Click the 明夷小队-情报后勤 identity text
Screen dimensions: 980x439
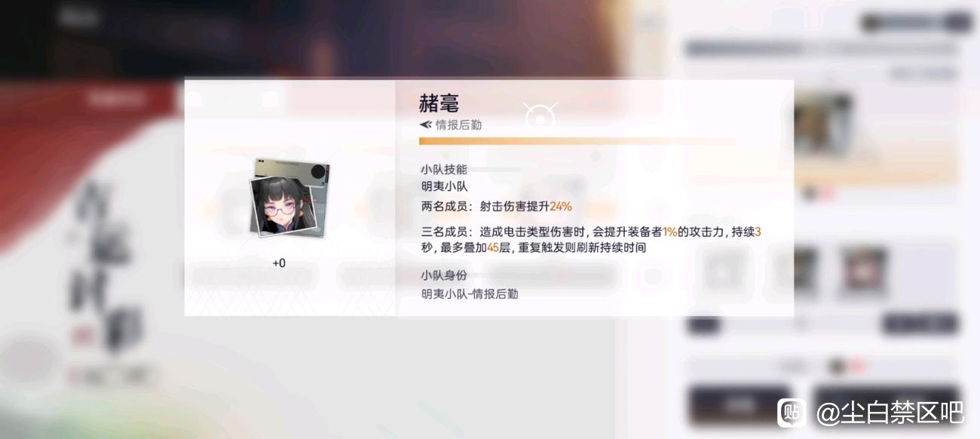coord(470,294)
